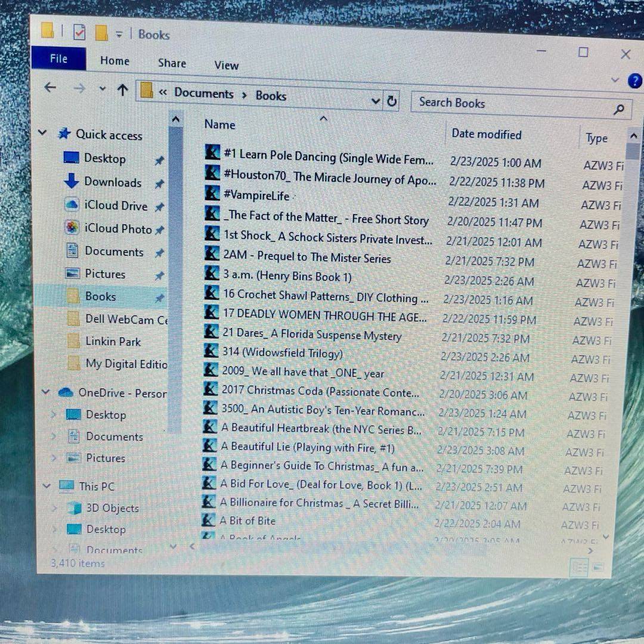Switch to details view button
Screen dimensions: 644x644
578,567
